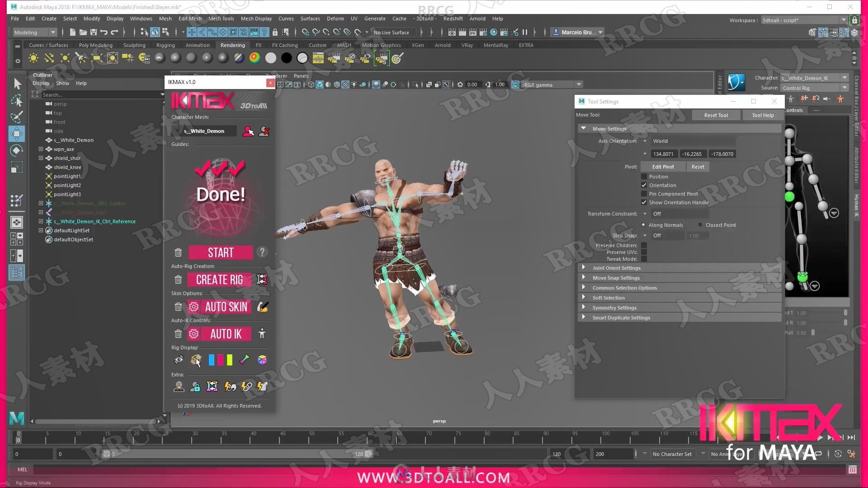Open the sRGB gamma view transform dropdown
The image size is (868, 488).
click(x=551, y=84)
